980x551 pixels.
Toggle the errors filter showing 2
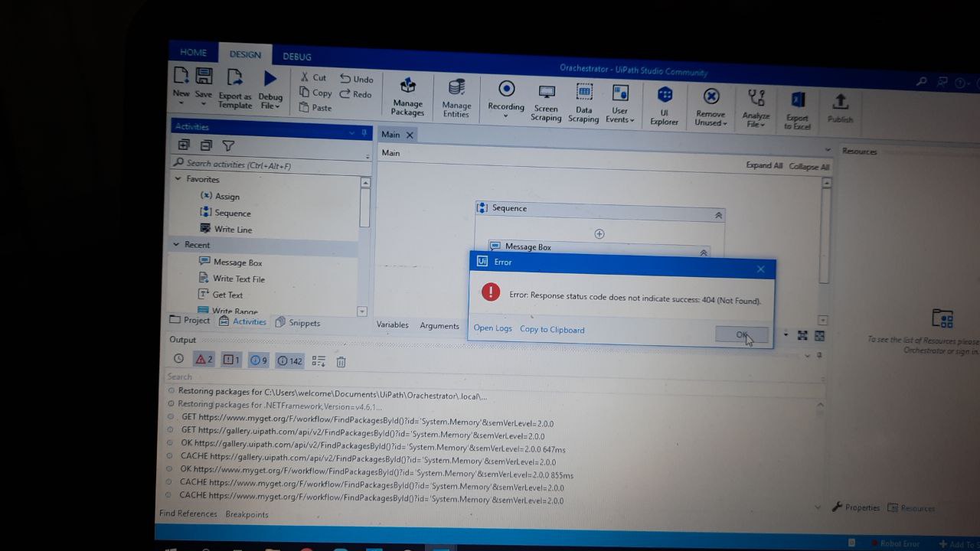pos(203,359)
